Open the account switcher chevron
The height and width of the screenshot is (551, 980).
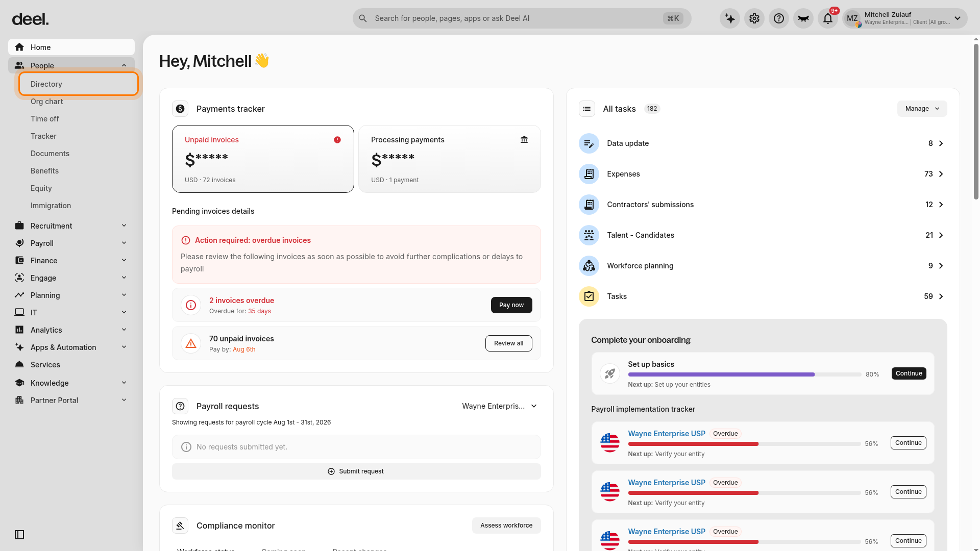pyautogui.click(x=958, y=18)
